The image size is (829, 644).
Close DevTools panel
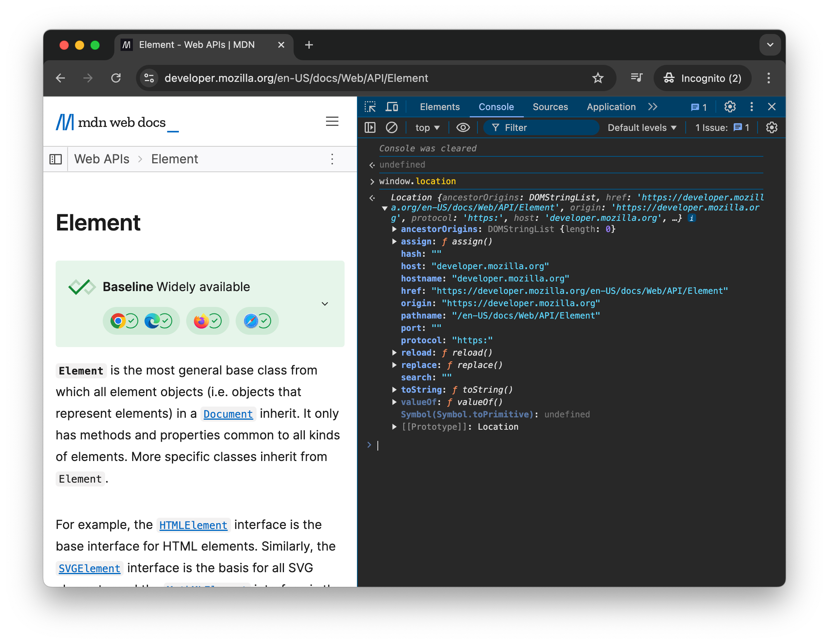click(x=771, y=107)
